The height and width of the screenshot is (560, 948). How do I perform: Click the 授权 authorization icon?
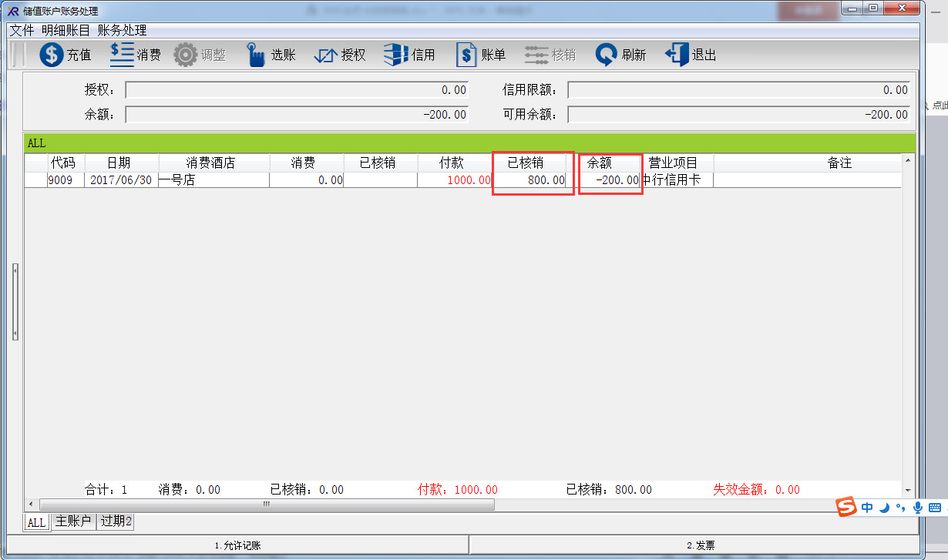coord(326,55)
